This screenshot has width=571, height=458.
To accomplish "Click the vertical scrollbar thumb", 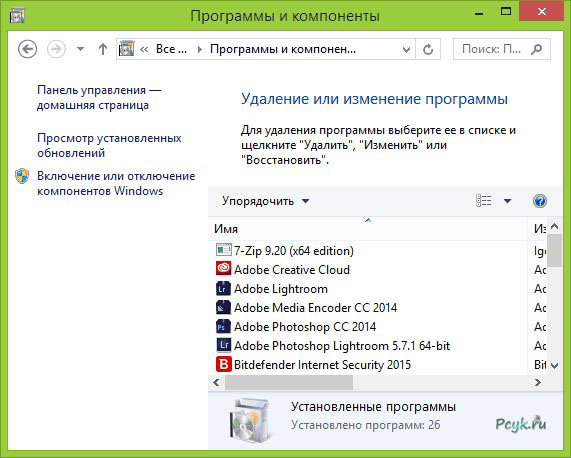I will point(555,250).
